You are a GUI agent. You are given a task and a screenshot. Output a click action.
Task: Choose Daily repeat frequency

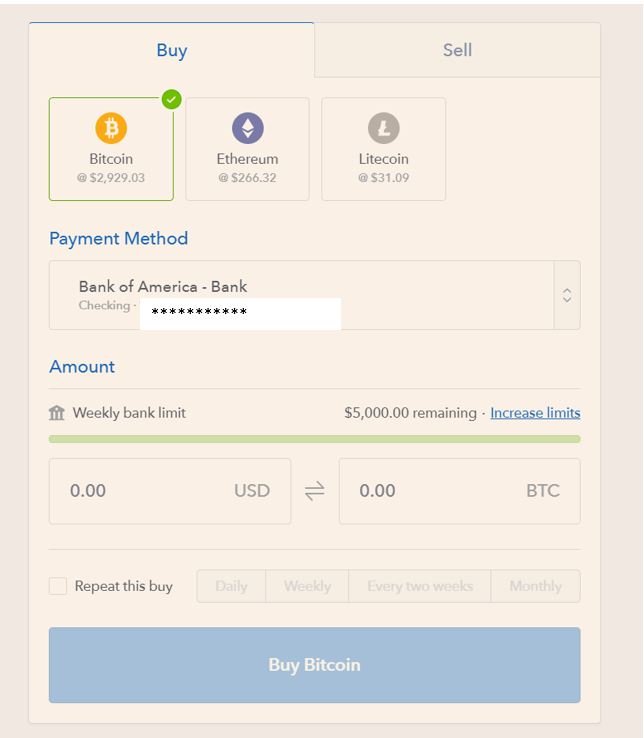coord(231,586)
